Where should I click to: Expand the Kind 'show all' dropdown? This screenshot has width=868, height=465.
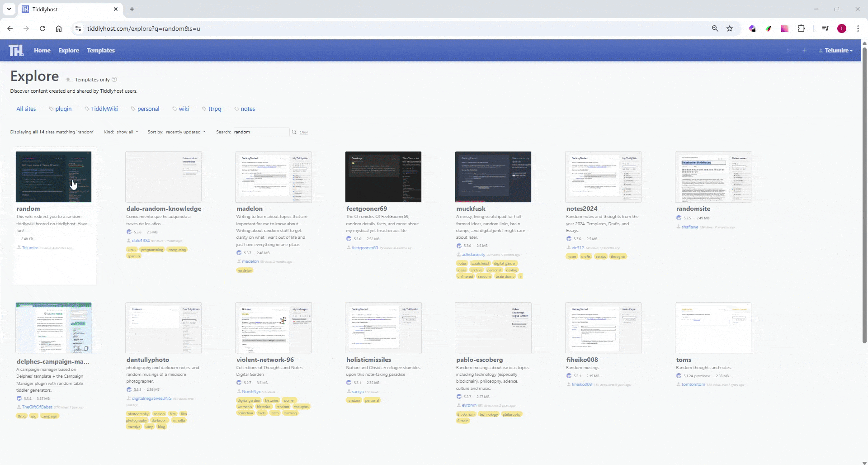click(127, 132)
